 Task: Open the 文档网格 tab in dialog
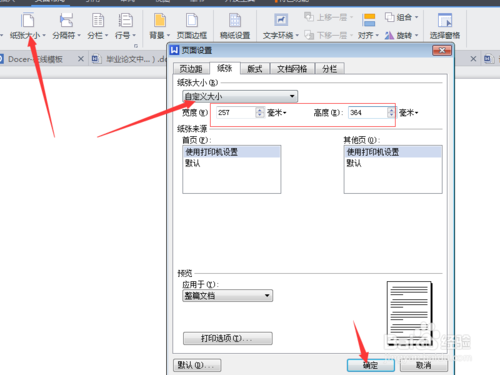292,69
